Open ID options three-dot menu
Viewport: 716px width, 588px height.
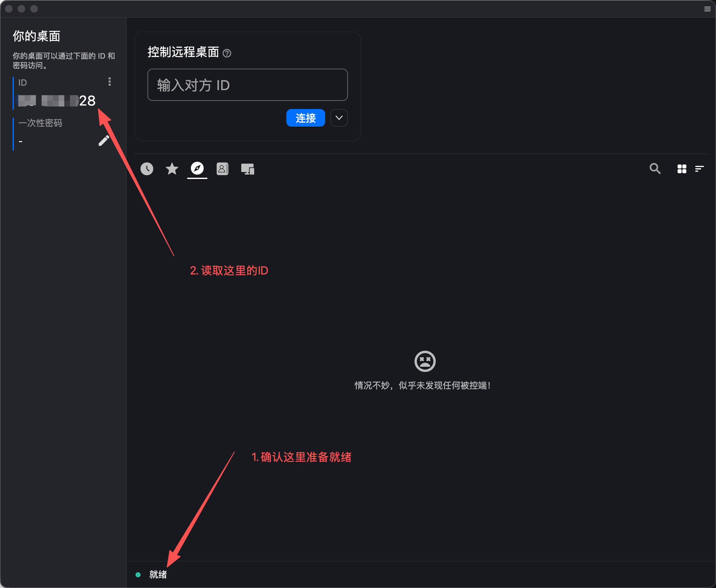109,82
